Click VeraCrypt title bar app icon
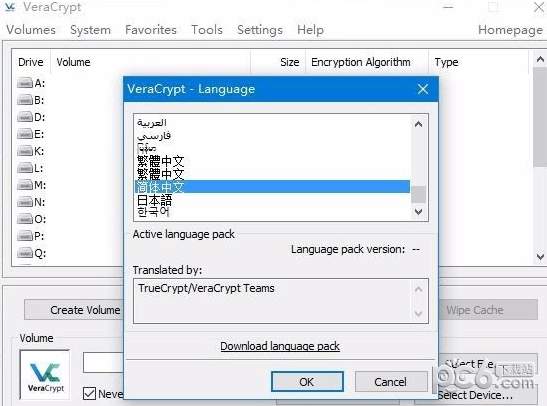This screenshot has height=406, width=547. [10, 7]
